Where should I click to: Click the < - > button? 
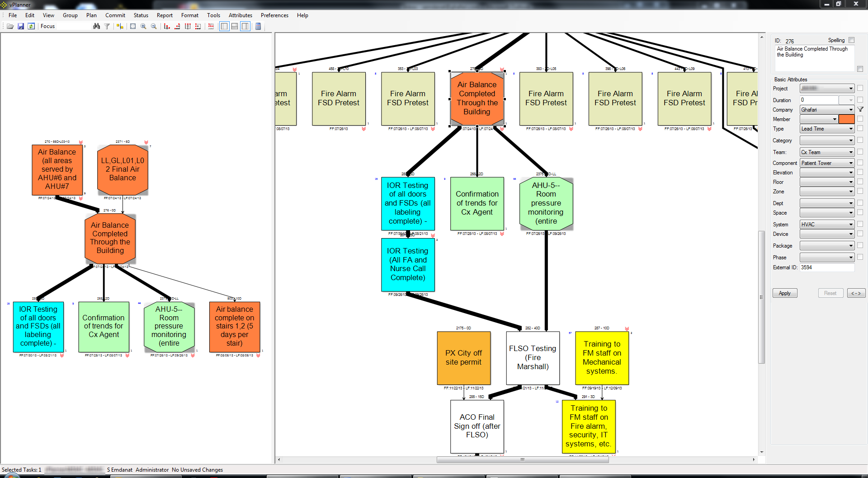coord(856,293)
